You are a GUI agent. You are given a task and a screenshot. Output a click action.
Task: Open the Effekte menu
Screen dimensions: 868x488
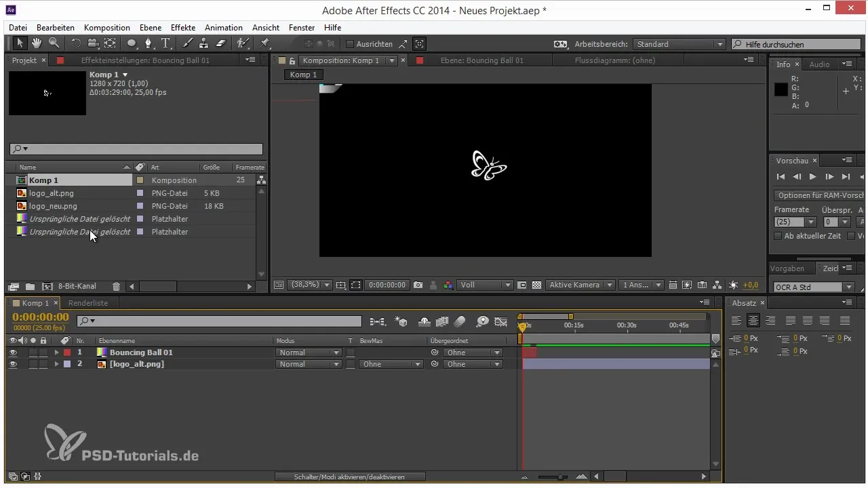(x=183, y=28)
